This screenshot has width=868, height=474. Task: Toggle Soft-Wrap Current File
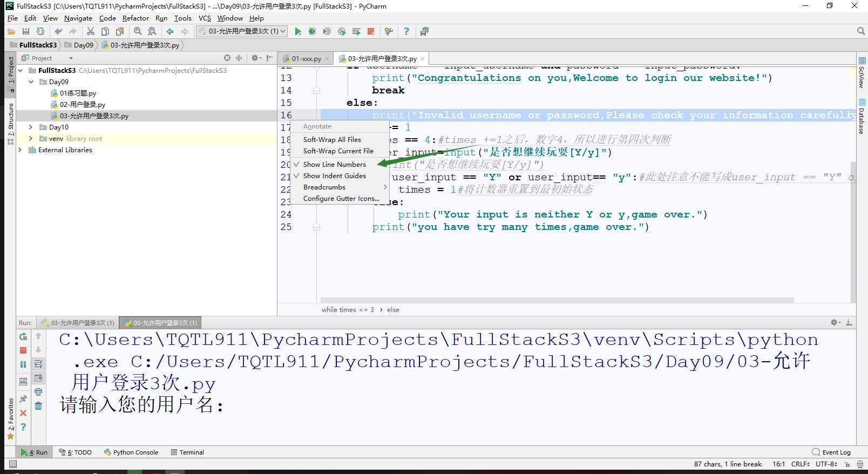(340, 151)
